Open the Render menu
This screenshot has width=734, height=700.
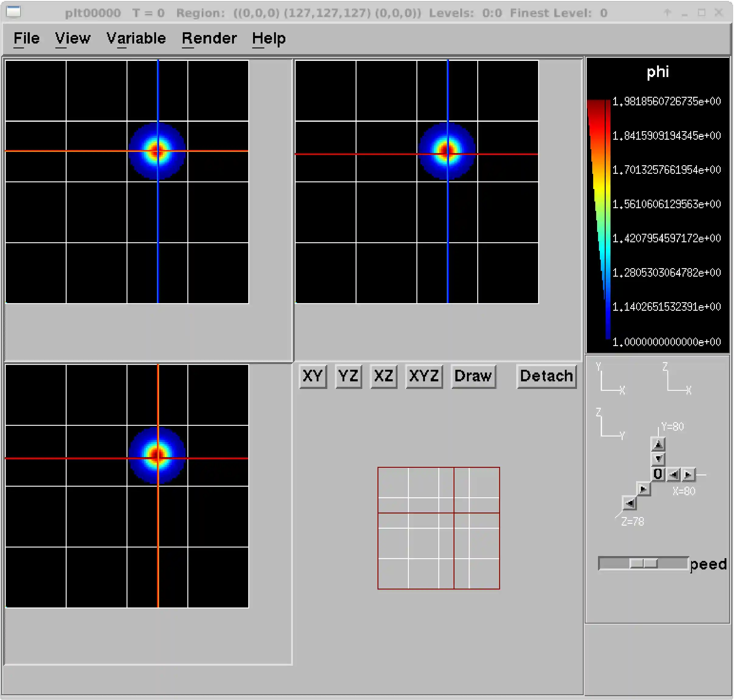pyautogui.click(x=209, y=38)
